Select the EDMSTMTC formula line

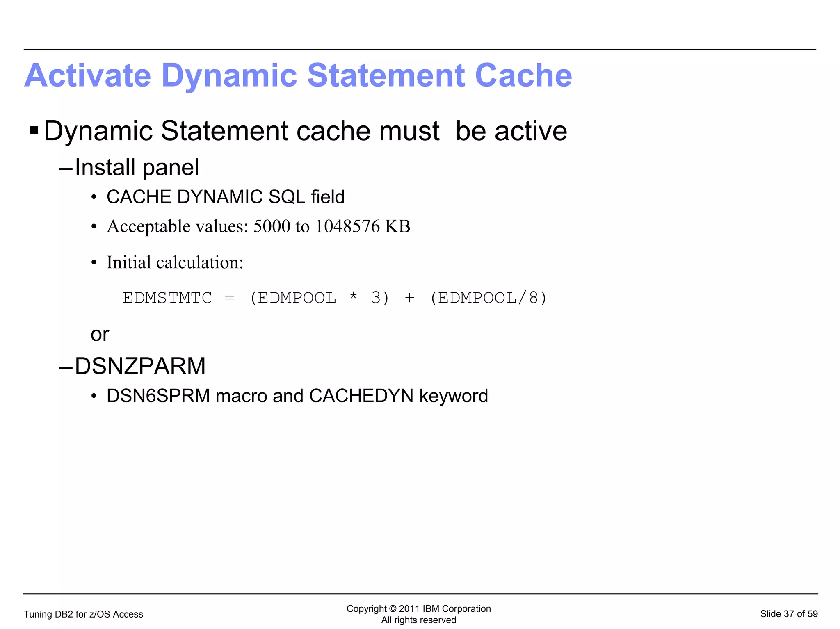(x=335, y=298)
